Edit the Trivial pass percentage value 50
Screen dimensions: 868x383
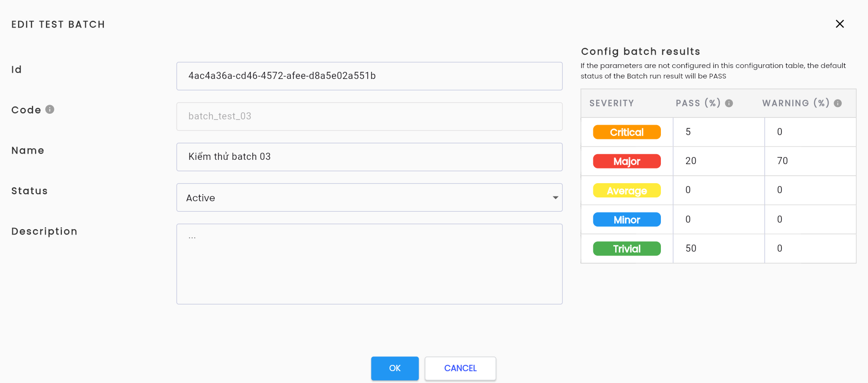coord(718,248)
